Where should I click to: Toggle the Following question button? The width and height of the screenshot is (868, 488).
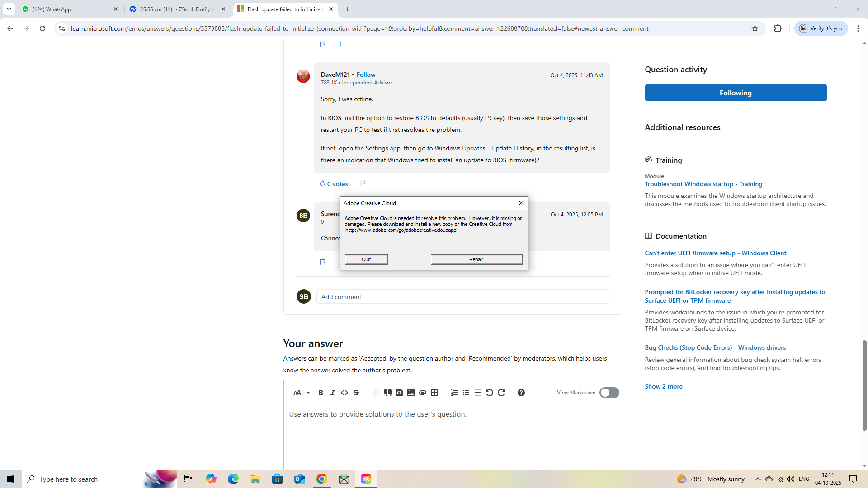pyautogui.click(x=735, y=93)
